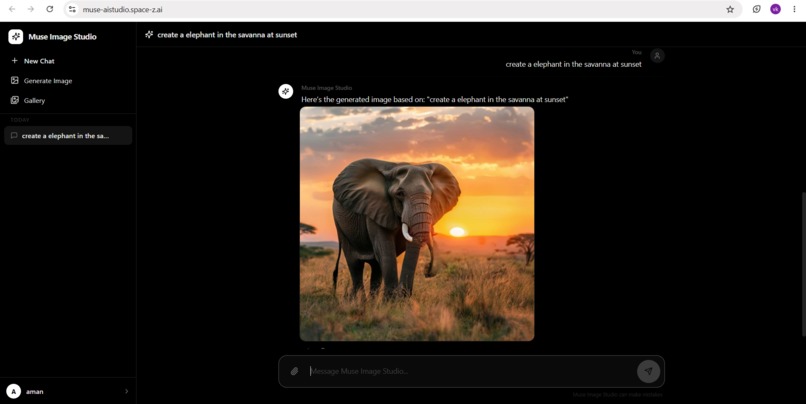Image resolution: width=806 pixels, height=404 pixels.
Task: Click the Muse Image Studio title text
Action: (62, 36)
